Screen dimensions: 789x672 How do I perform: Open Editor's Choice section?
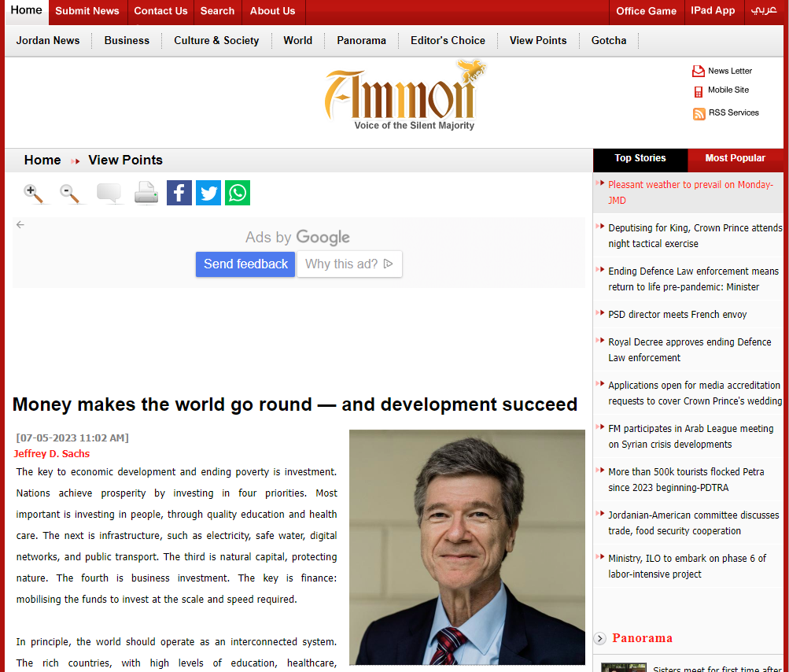[x=448, y=41]
